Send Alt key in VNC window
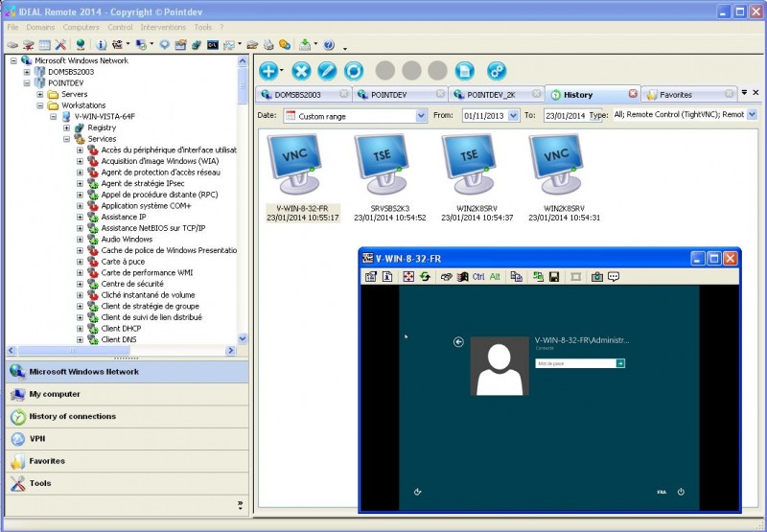The height and width of the screenshot is (532, 767). click(x=495, y=277)
